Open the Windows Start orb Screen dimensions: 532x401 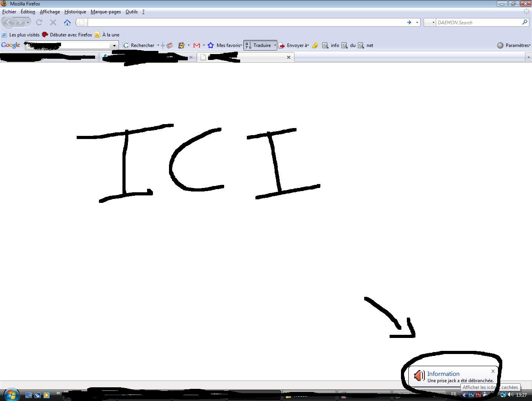[x=11, y=395]
